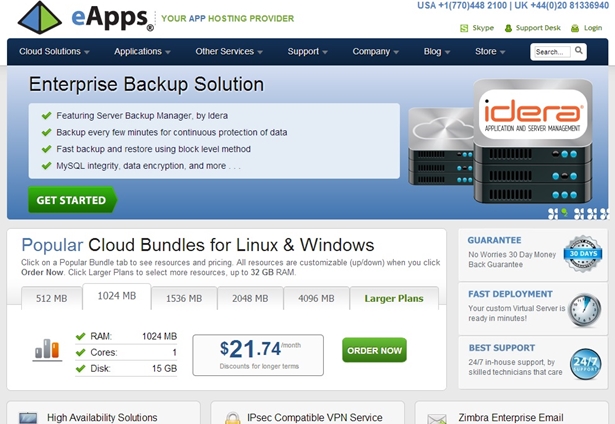The height and width of the screenshot is (424, 615).
Task: Switch to the 1536 MB tab
Action: coord(184,298)
